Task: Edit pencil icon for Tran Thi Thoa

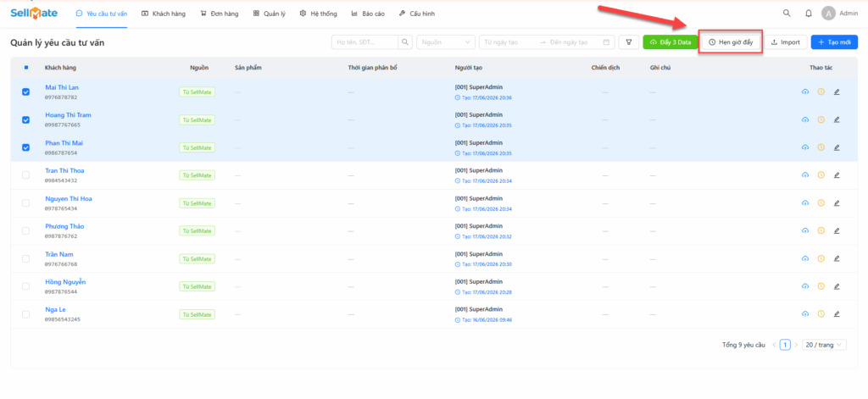Action: [x=837, y=175]
